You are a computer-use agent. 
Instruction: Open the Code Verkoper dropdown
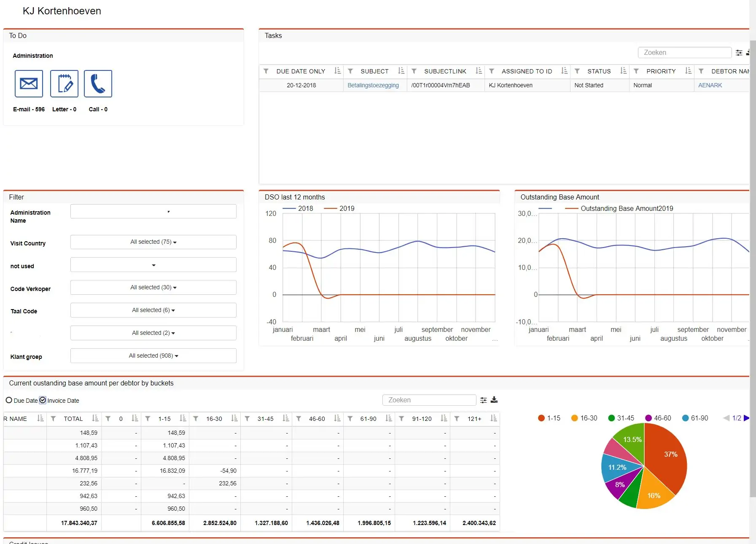coord(153,288)
